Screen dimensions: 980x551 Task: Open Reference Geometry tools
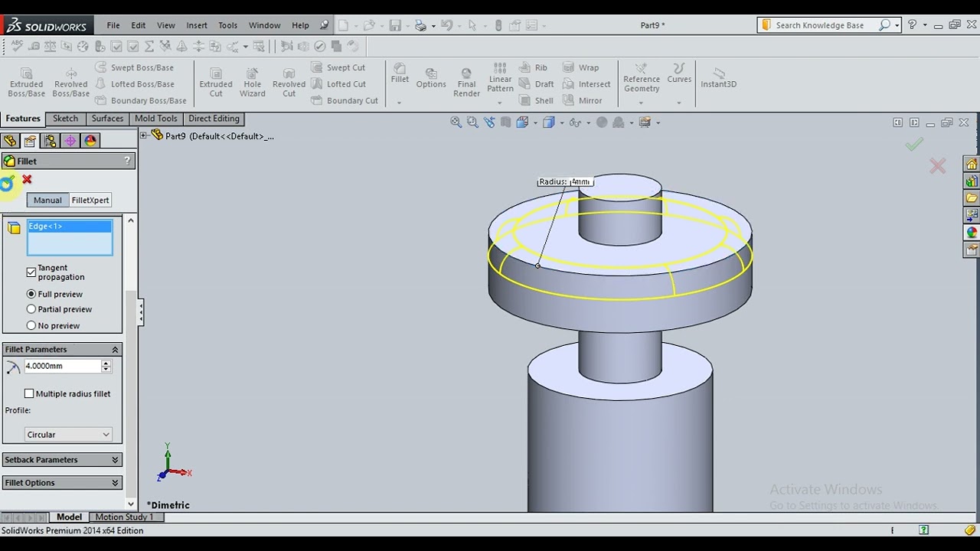[x=642, y=78]
